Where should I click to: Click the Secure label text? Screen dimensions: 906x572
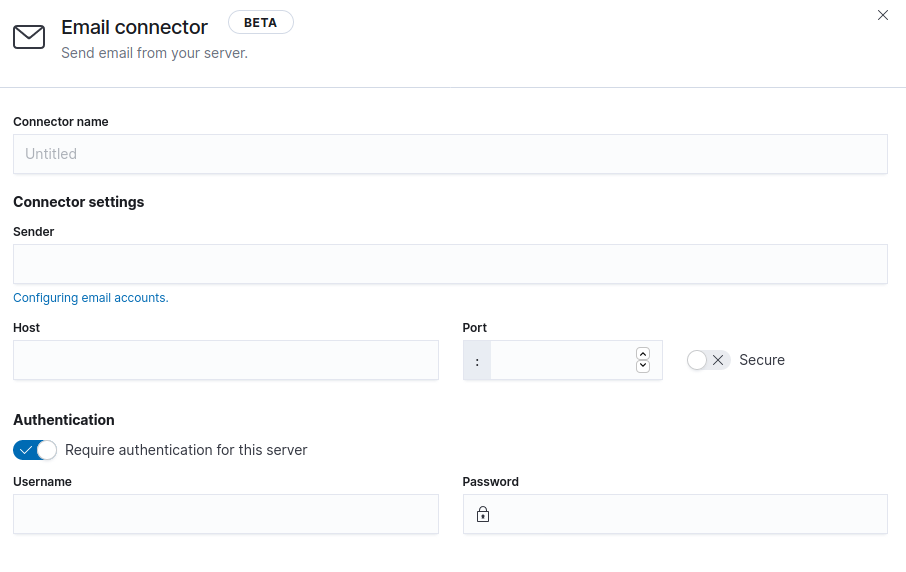tap(762, 360)
